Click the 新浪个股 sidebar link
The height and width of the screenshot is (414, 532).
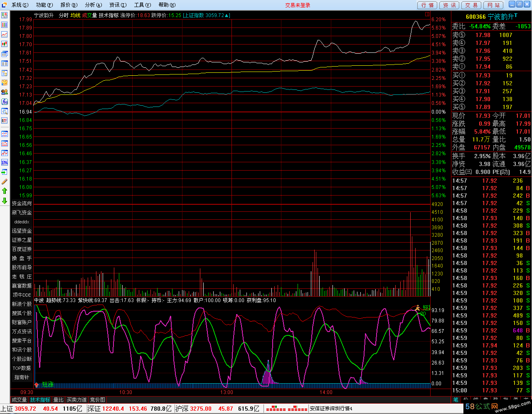(x=22, y=304)
